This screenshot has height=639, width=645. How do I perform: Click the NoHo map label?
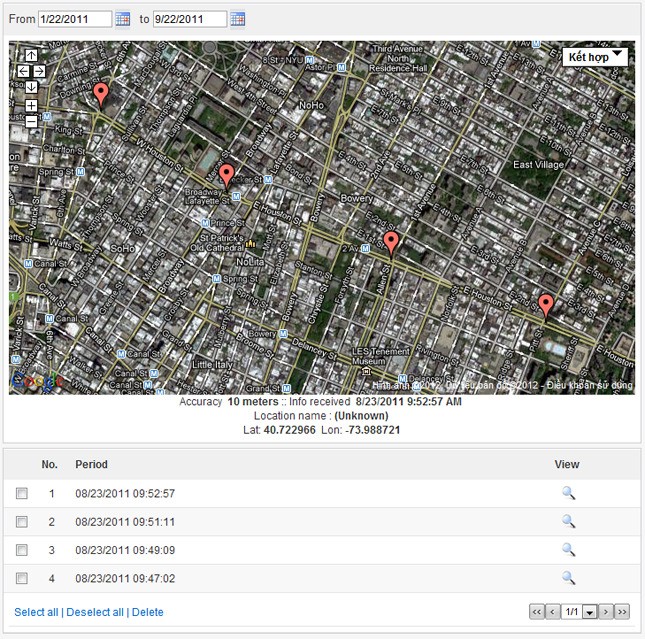(x=311, y=105)
